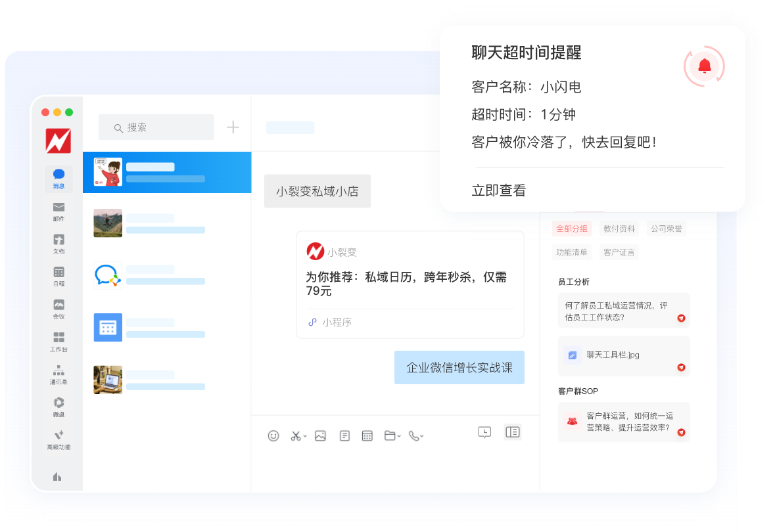
Task: Select the blue calendar avatar conversation
Action: [167, 328]
